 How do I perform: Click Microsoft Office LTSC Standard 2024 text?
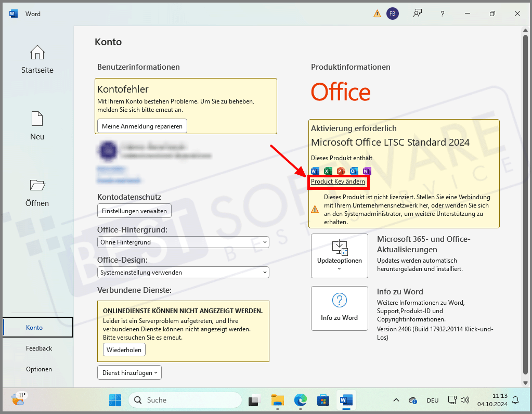click(x=390, y=142)
